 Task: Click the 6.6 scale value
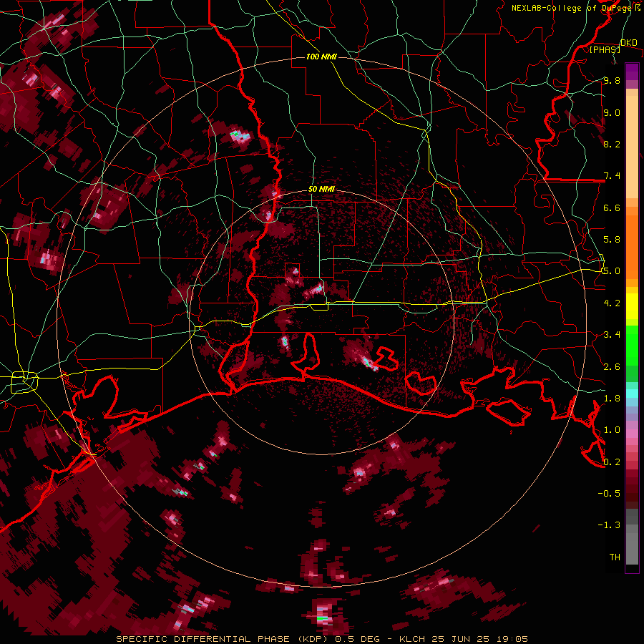point(612,208)
